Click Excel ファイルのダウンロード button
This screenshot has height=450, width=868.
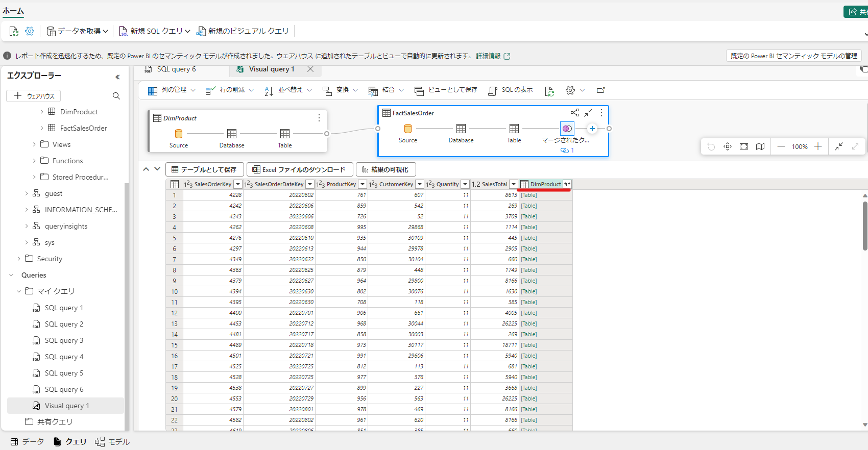click(299, 169)
